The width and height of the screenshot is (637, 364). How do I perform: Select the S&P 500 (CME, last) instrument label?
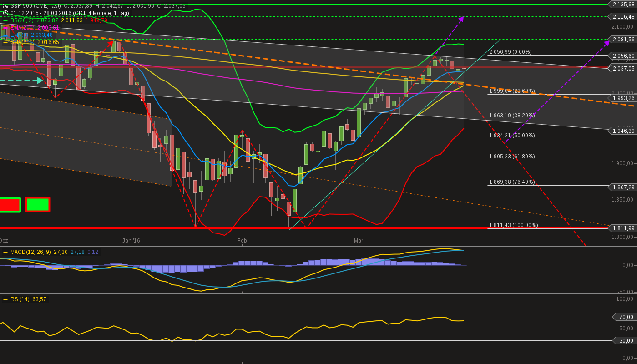coord(36,6)
